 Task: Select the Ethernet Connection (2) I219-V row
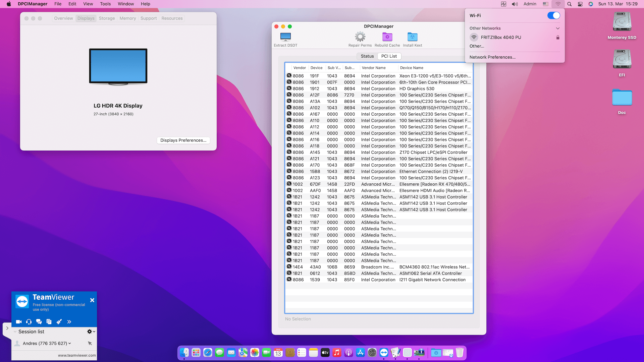[379, 172]
